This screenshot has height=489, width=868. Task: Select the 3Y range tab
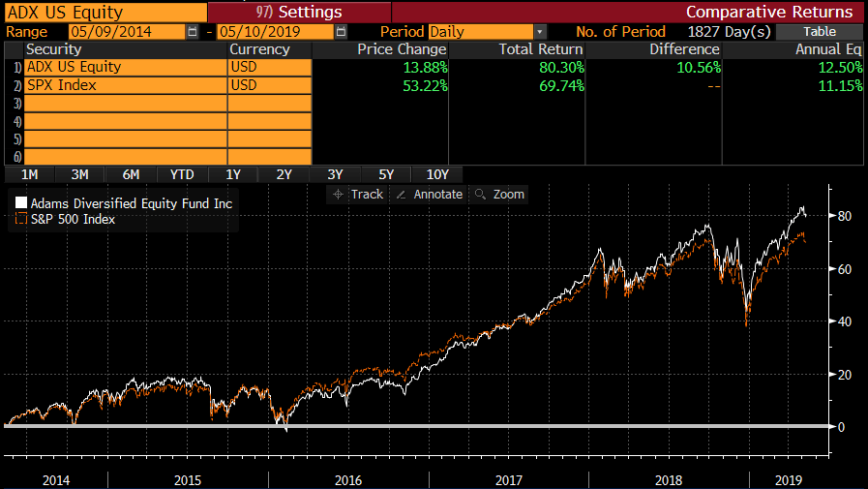click(x=335, y=174)
